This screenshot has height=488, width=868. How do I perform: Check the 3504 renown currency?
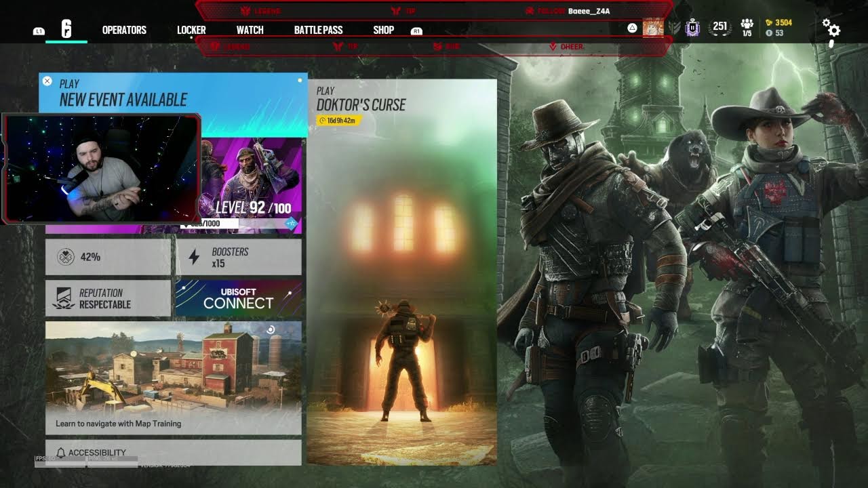(778, 22)
